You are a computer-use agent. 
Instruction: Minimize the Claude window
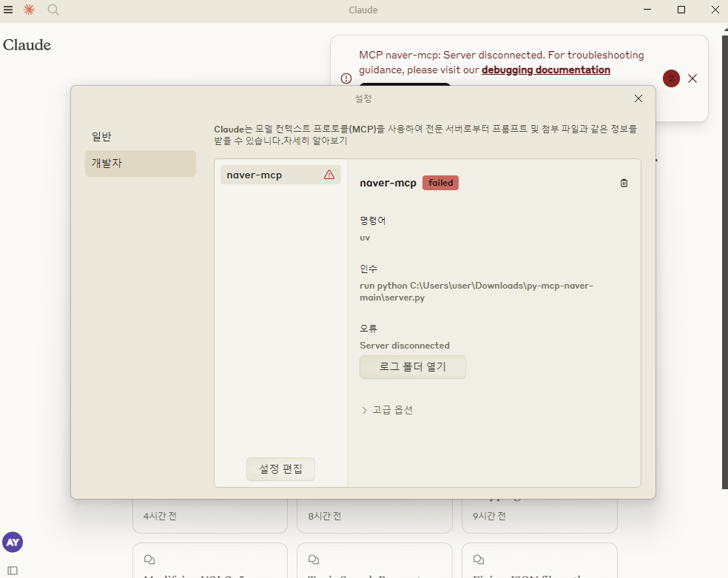(647, 10)
